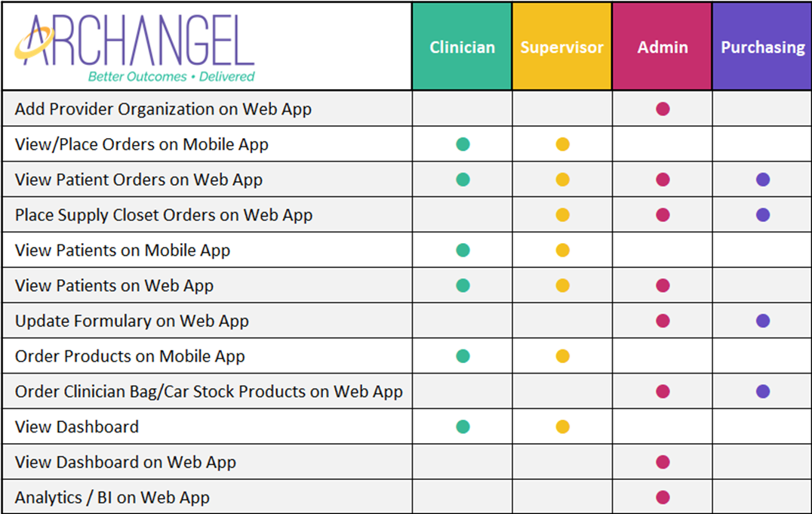812x514 pixels.
Task: Click the Purchasing column header
Action: tap(762, 47)
